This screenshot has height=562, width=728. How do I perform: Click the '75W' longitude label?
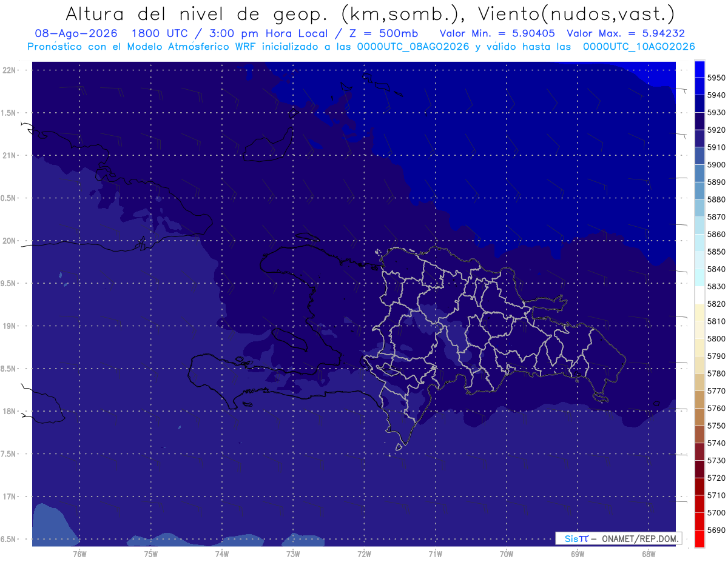pyautogui.click(x=151, y=554)
